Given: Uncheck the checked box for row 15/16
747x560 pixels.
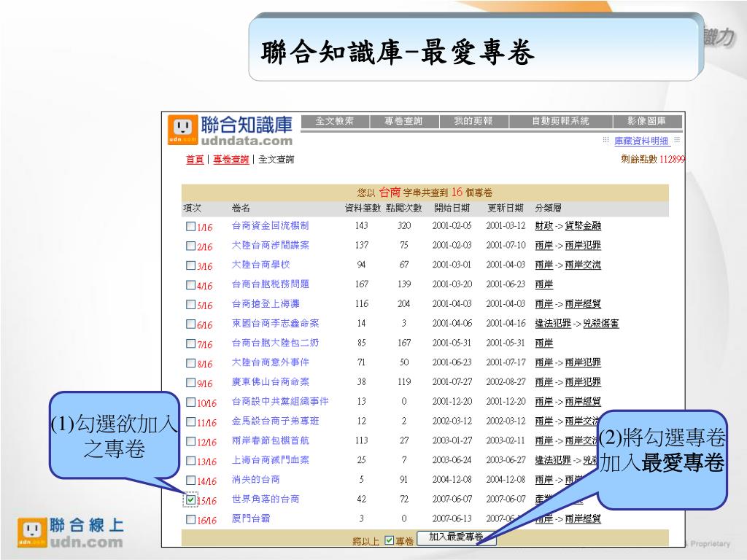Looking at the screenshot, I should (x=190, y=499).
